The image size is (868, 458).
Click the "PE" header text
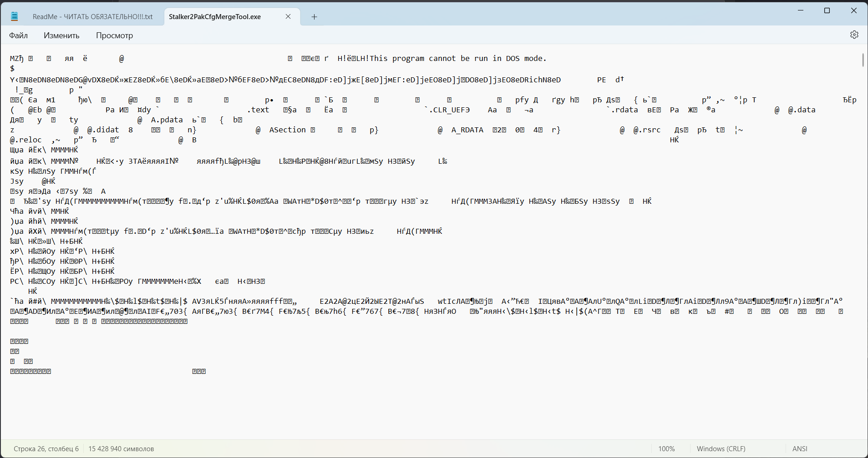pyautogui.click(x=601, y=80)
